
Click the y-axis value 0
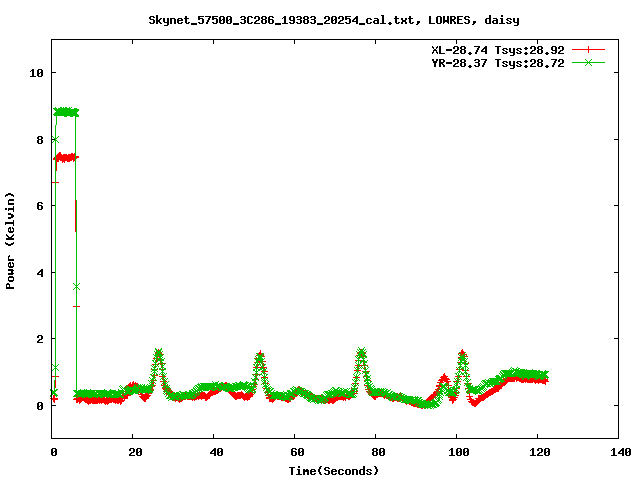tap(40, 406)
